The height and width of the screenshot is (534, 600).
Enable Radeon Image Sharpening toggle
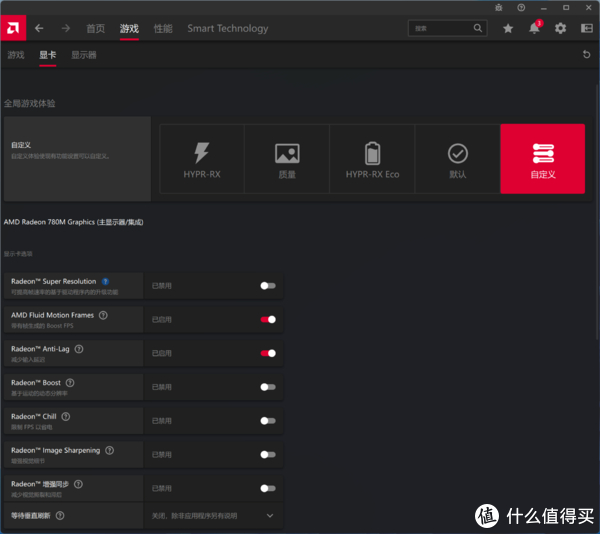tap(268, 454)
